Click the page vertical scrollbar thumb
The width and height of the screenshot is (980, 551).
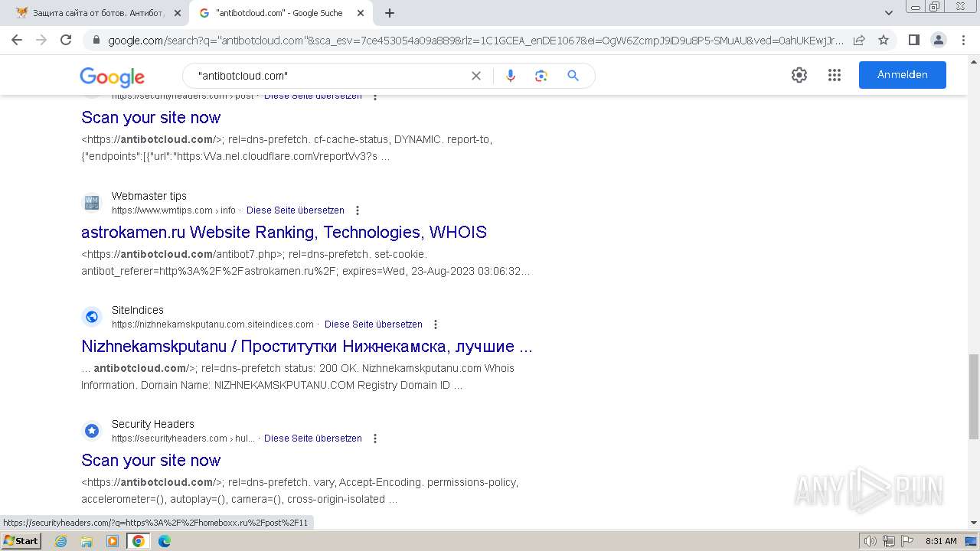coord(973,397)
